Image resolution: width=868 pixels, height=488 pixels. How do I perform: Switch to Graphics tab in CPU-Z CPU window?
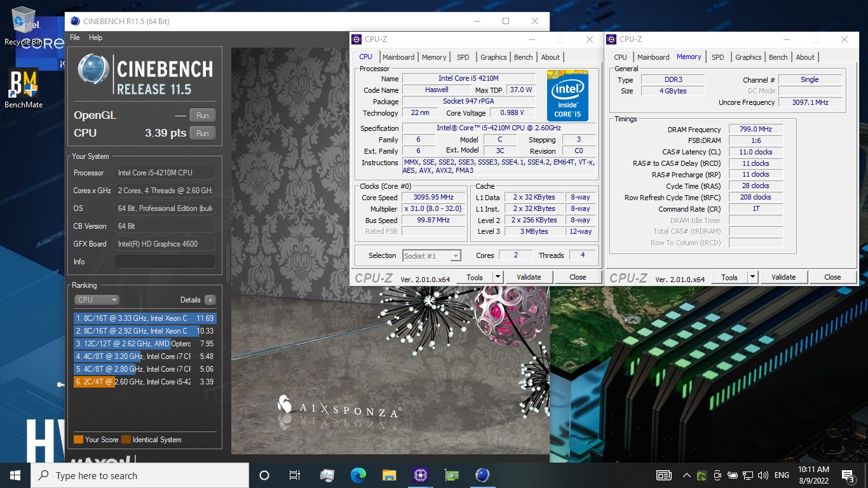click(494, 57)
